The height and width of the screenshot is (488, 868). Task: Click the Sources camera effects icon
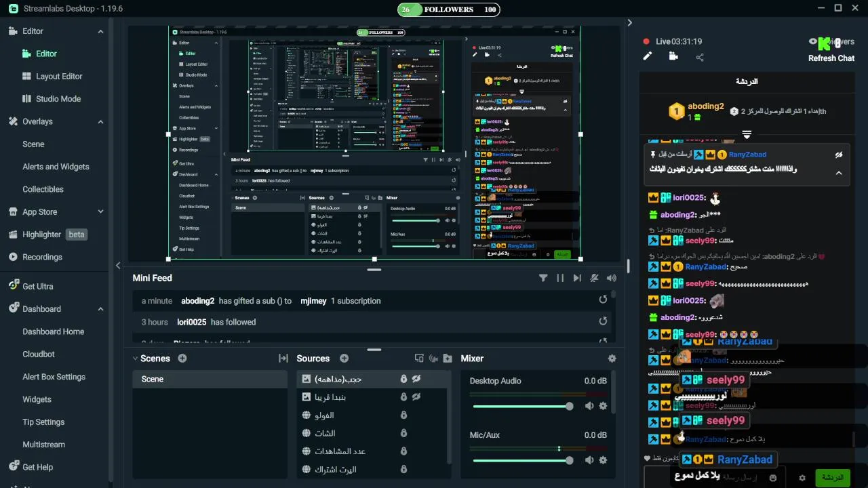(433, 359)
